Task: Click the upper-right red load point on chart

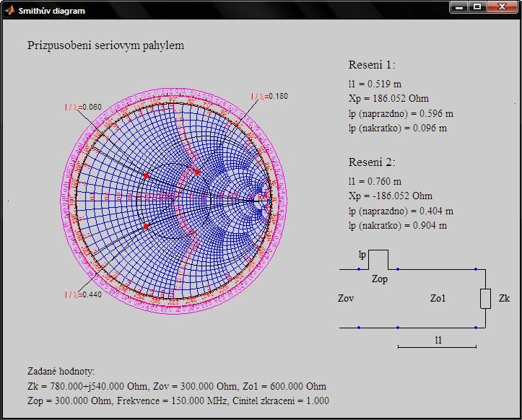Action: click(x=197, y=172)
